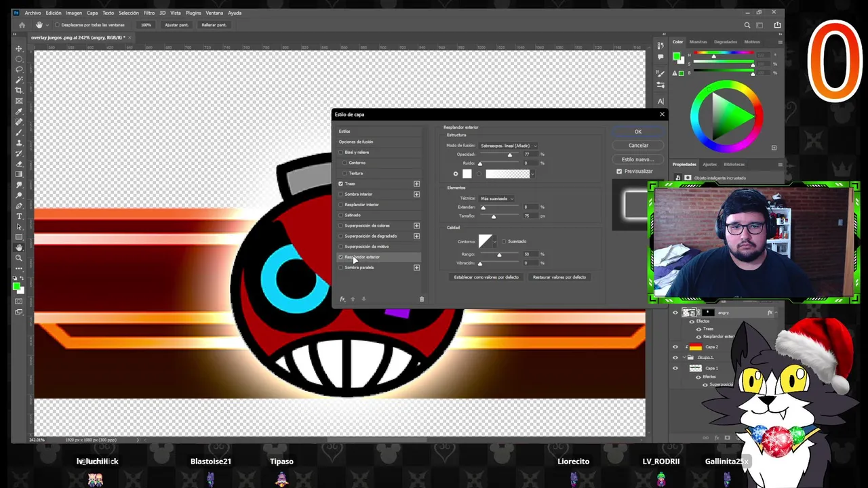Click the Opacidad slider handle
The height and width of the screenshot is (488, 868).
click(x=510, y=155)
